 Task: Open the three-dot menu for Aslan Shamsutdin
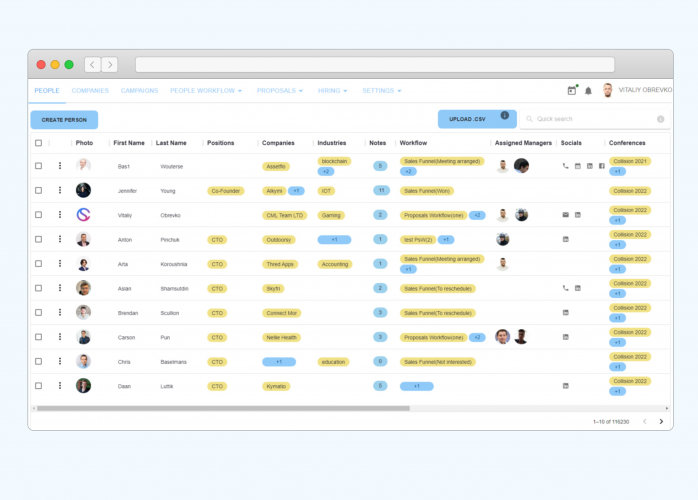click(60, 288)
